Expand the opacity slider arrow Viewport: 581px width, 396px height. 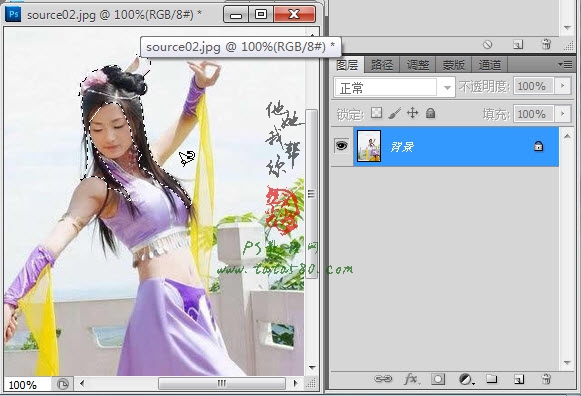click(x=562, y=86)
